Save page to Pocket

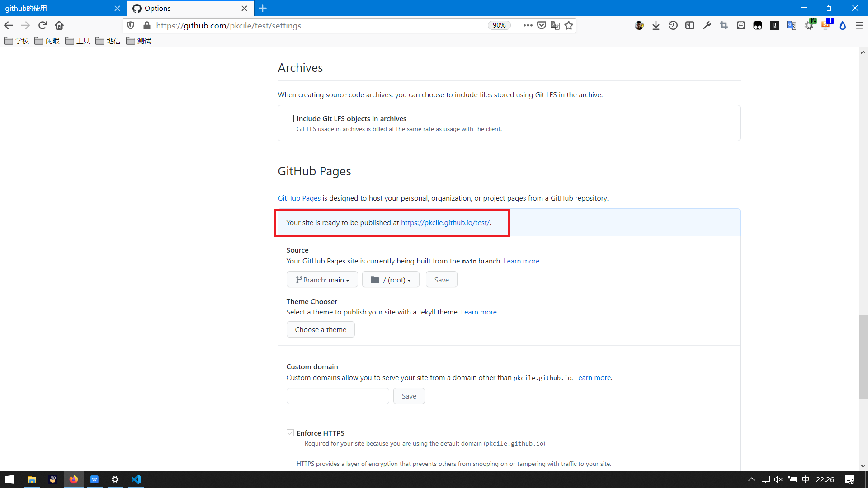point(542,26)
